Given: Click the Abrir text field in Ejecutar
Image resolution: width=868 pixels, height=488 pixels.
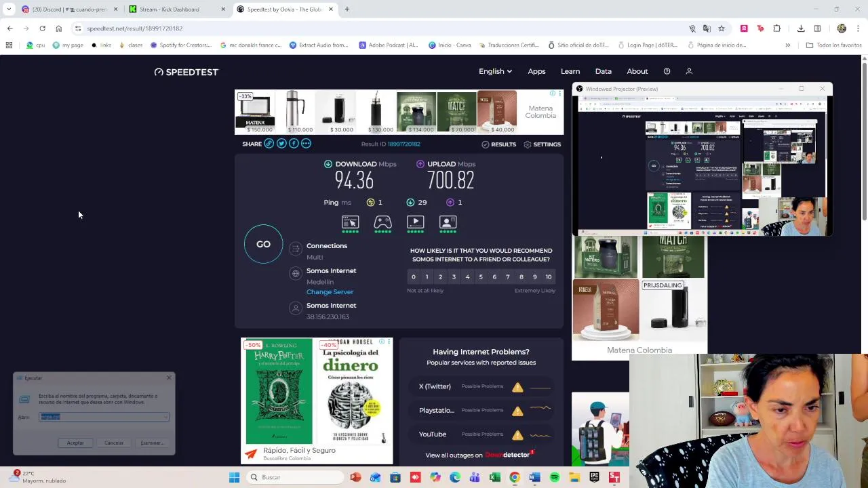Looking at the screenshot, I should point(104,417).
